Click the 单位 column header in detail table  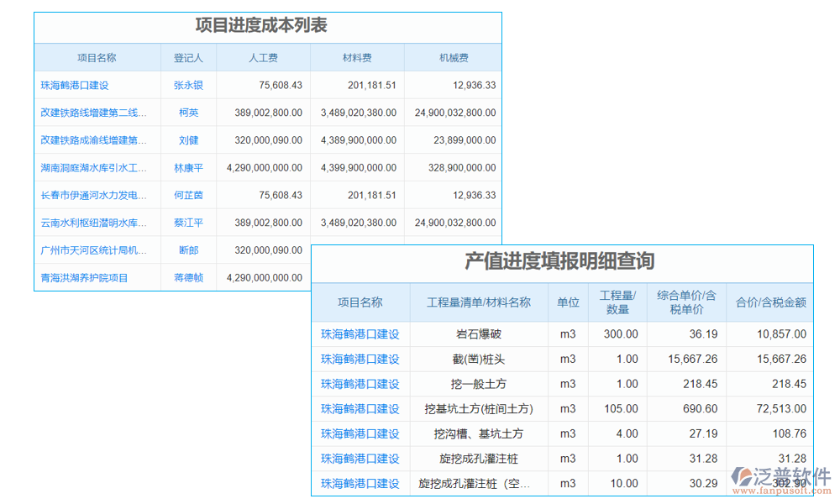[569, 302]
